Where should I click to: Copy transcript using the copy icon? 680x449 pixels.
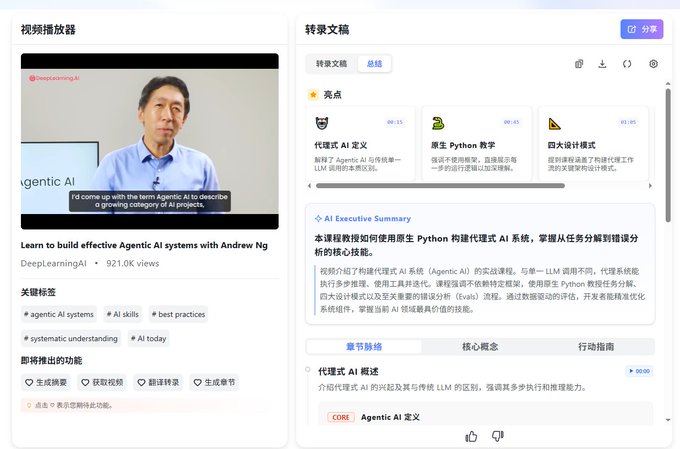coord(579,64)
